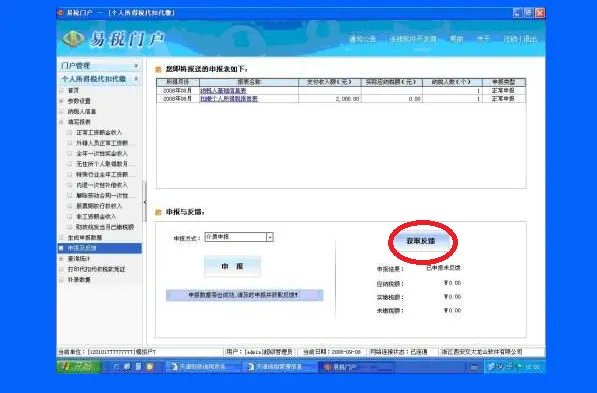Click the sidebar collapse arrow handle
This screenshot has height=393, width=597.
click(x=145, y=202)
